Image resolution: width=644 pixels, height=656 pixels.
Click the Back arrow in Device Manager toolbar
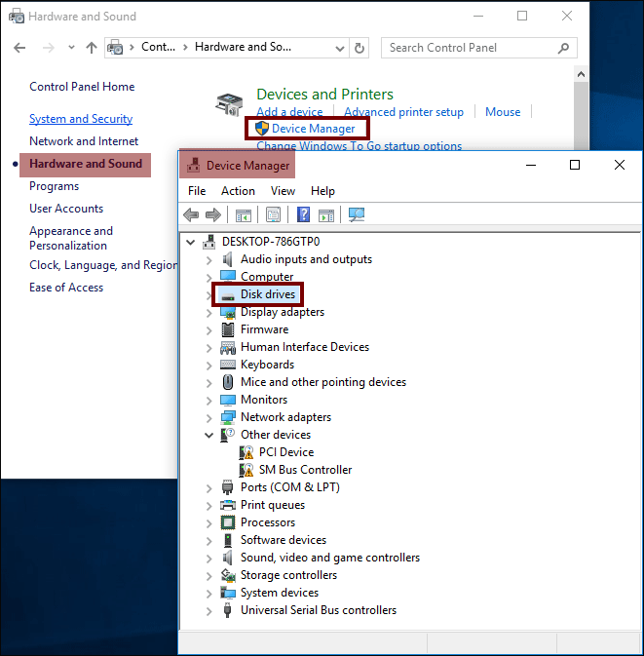(191, 215)
